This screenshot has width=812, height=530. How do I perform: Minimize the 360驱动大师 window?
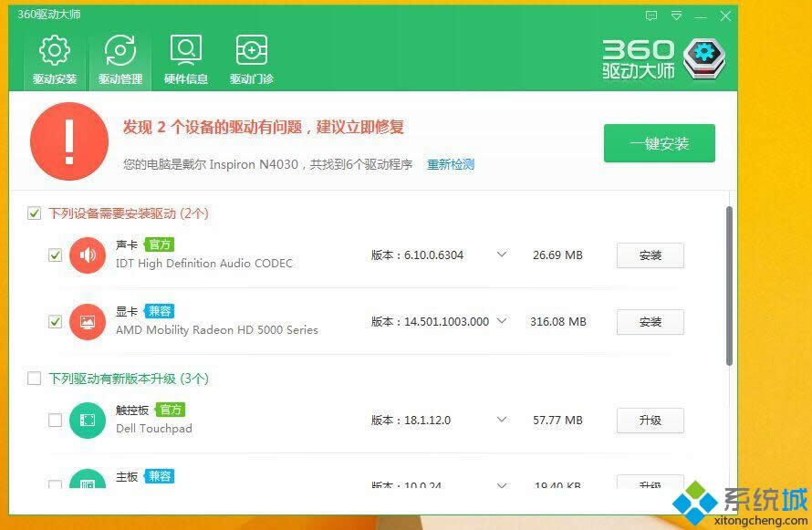701,16
